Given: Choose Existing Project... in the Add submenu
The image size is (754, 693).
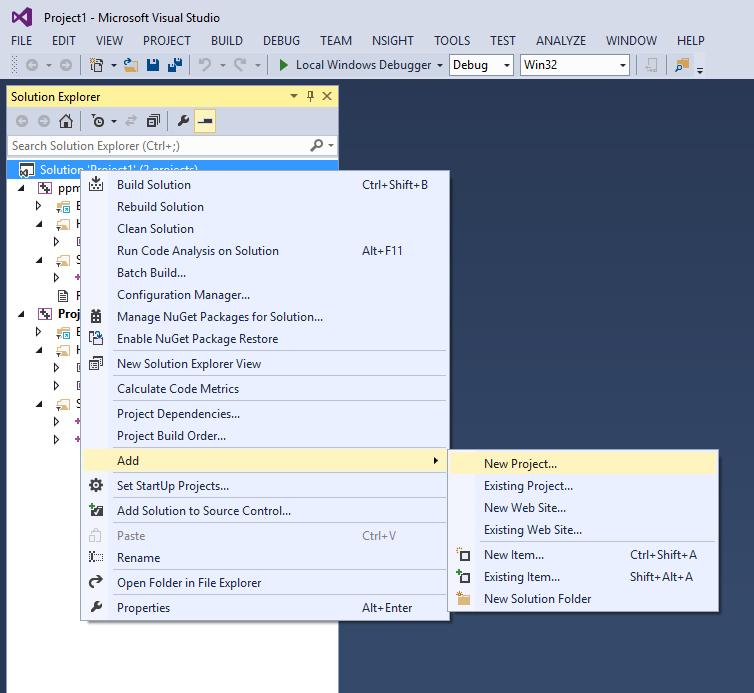Looking at the screenshot, I should pyautogui.click(x=583, y=486).
